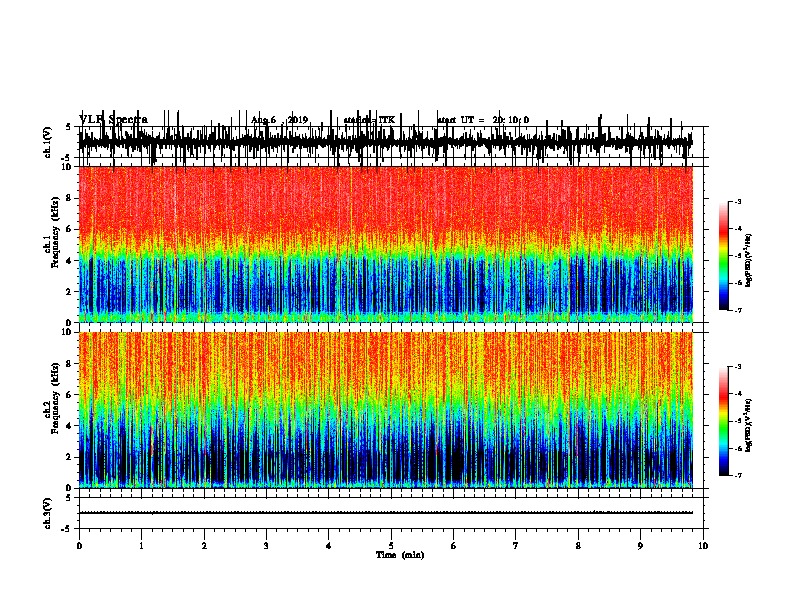Click the ch.2 frequency axis "4" tick label
The width and height of the screenshot is (792, 612).
coord(70,426)
